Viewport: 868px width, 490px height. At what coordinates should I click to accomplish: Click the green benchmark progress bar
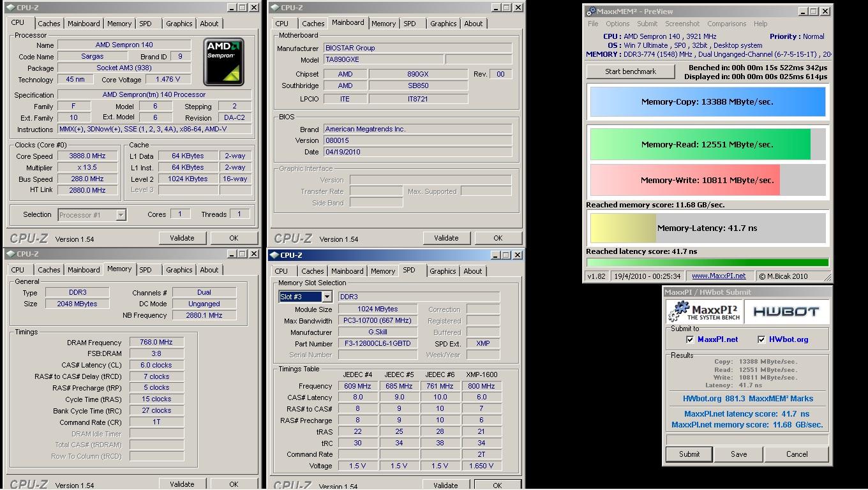(x=707, y=262)
